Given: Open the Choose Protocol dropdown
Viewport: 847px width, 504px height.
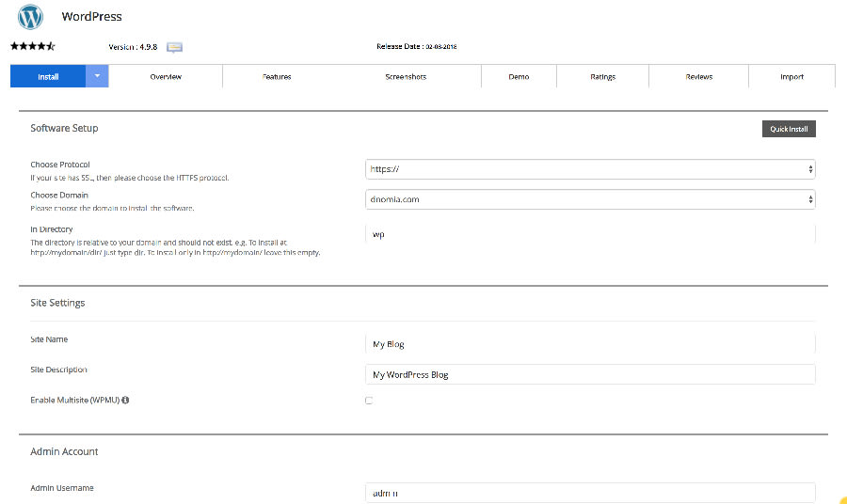Looking at the screenshot, I should (590, 169).
